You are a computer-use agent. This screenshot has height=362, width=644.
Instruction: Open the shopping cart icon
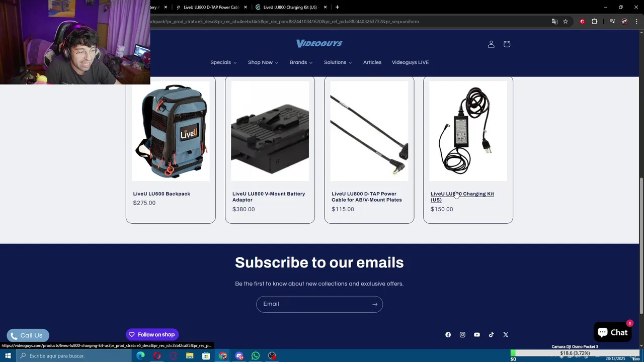[507, 44]
